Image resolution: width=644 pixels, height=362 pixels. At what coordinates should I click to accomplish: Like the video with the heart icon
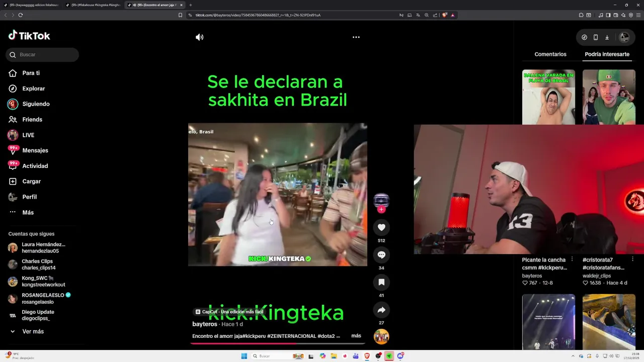tap(381, 228)
